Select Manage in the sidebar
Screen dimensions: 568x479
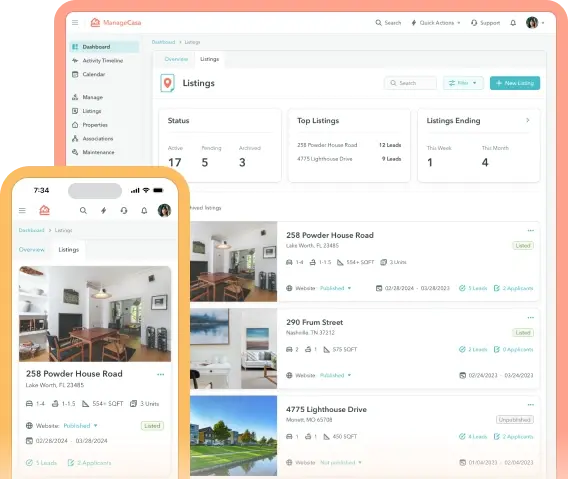point(88,97)
